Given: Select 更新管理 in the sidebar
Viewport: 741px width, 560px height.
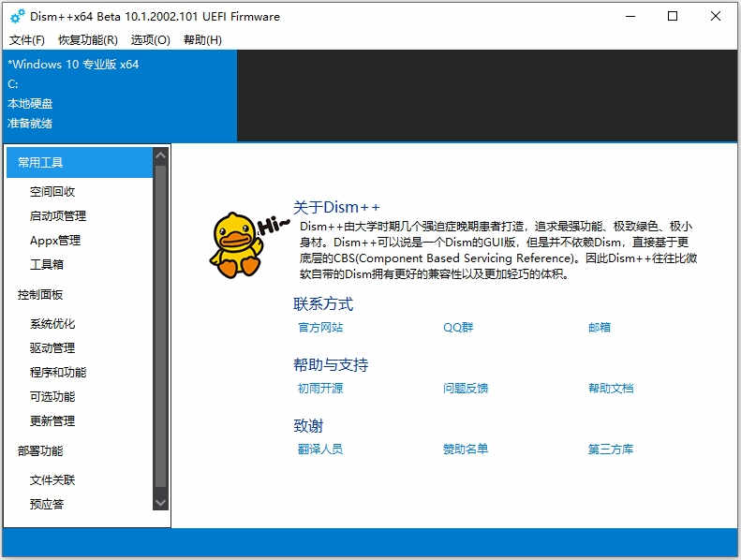Looking at the screenshot, I should point(52,421).
